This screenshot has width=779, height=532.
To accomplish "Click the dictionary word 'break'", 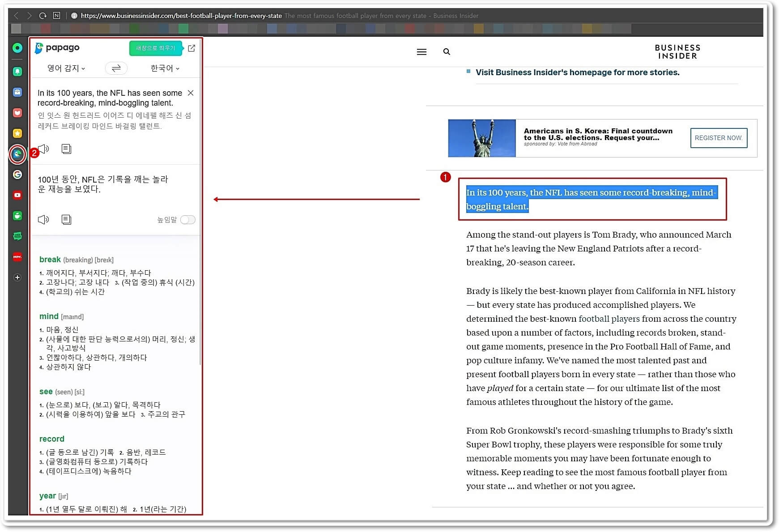I will [50, 260].
